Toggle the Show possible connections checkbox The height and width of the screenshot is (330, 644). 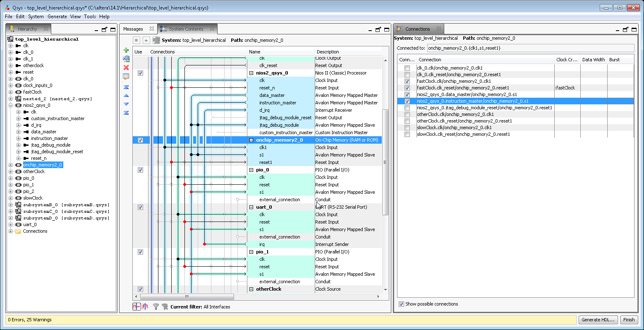point(401,304)
